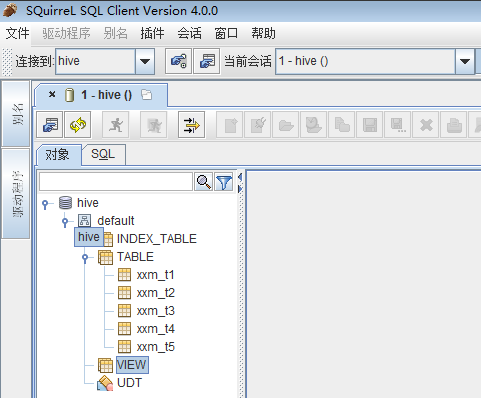This screenshot has width=481, height=398.
Task: Click the Open file folder icon
Action: (286, 125)
